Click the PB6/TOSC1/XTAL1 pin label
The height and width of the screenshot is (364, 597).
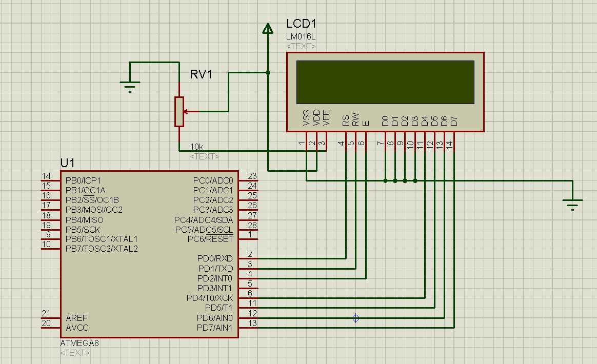pyautogui.click(x=102, y=239)
